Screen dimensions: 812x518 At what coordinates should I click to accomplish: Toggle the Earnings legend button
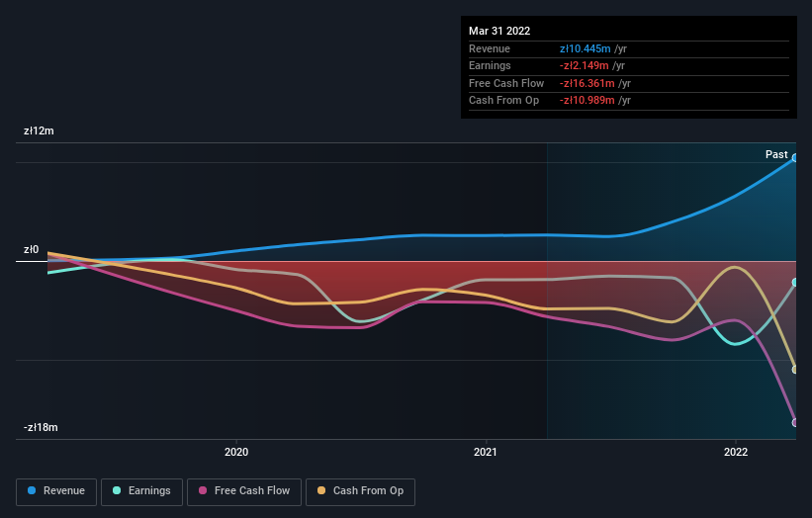click(x=141, y=491)
